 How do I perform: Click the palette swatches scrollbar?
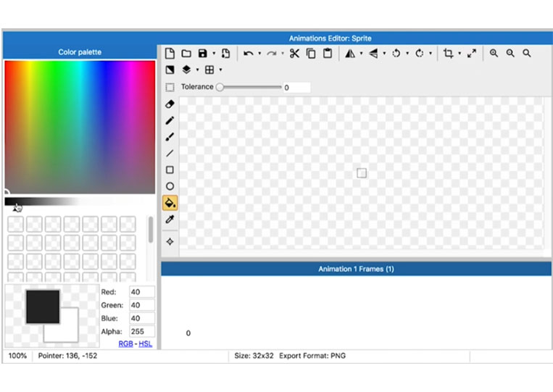click(x=151, y=230)
